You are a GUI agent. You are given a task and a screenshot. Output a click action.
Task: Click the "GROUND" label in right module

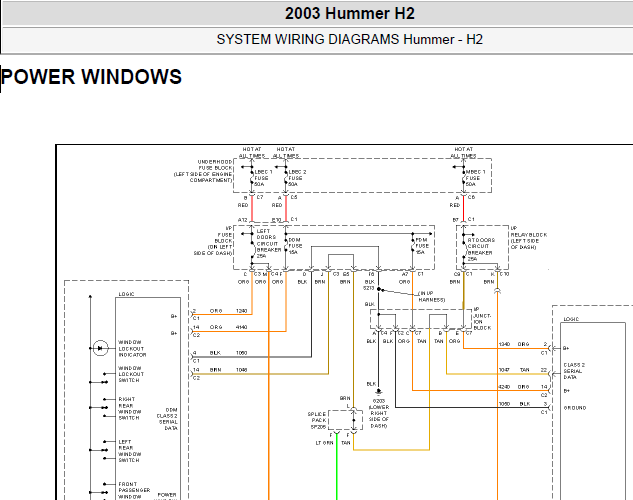coord(575,408)
